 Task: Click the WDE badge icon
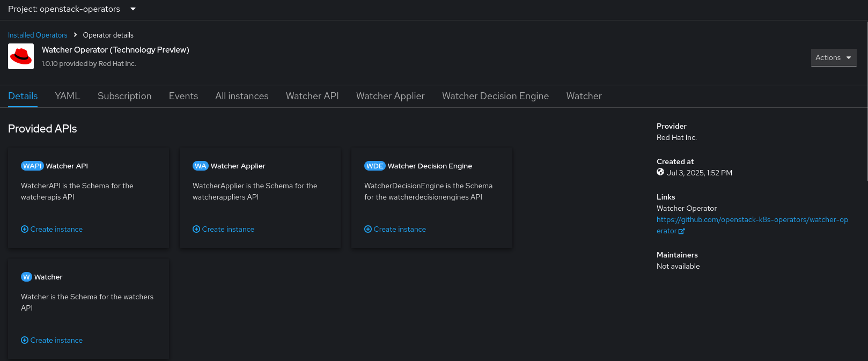[374, 166]
